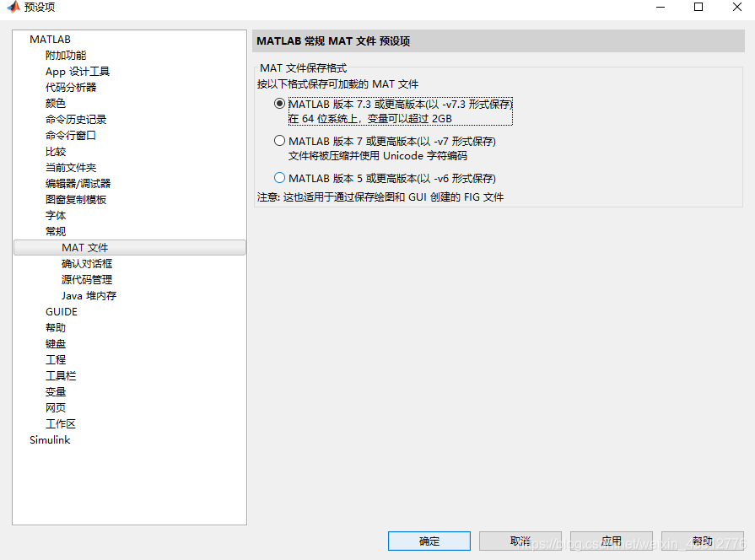Select 常规 in the preferences tree
This screenshot has height=560, width=755.
click(56, 232)
